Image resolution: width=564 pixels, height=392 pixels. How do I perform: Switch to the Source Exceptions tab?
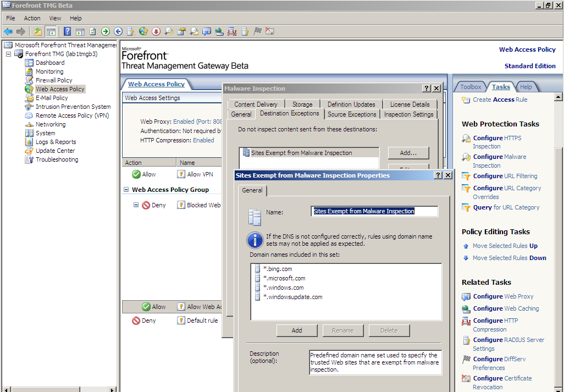tap(352, 114)
